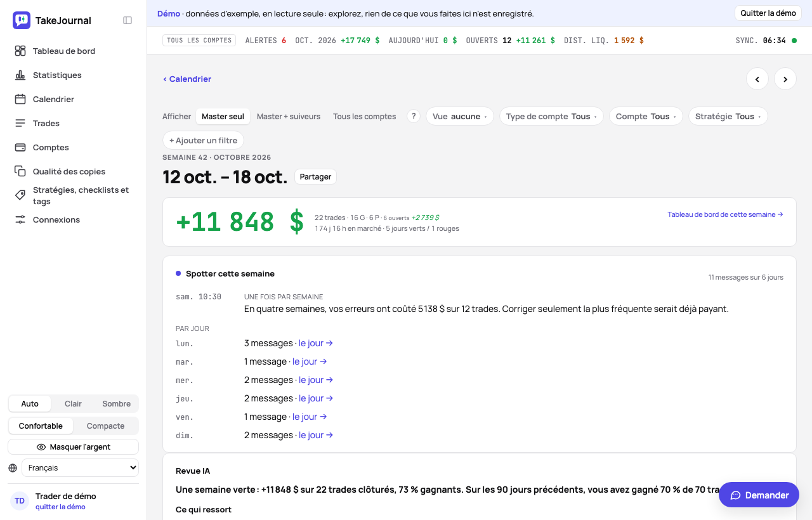This screenshot has width=812, height=520.
Task: Select Tous les comptes display tab
Action: coord(365,117)
